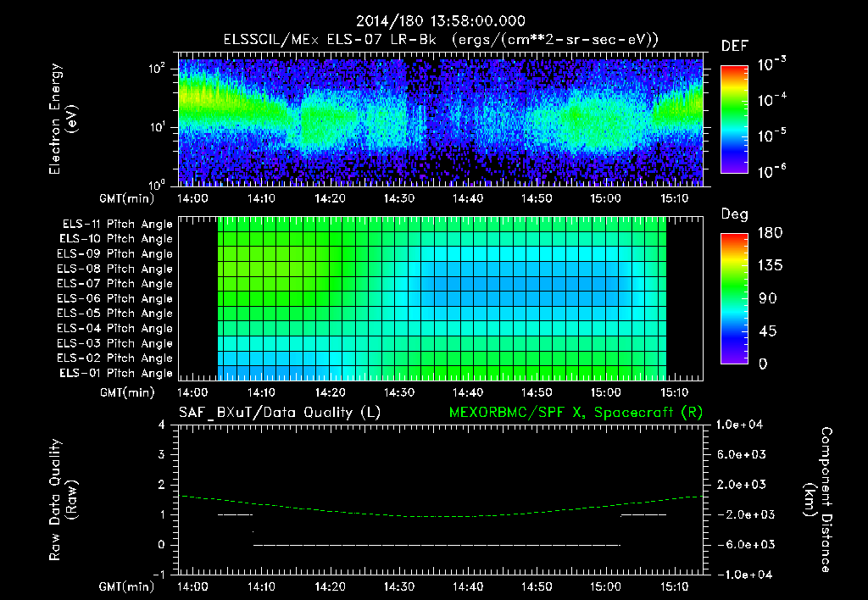Click the ELS-05 Pitch Angle row label
Image resolution: width=868 pixels, height=600 pixels.
coord(114,314)
